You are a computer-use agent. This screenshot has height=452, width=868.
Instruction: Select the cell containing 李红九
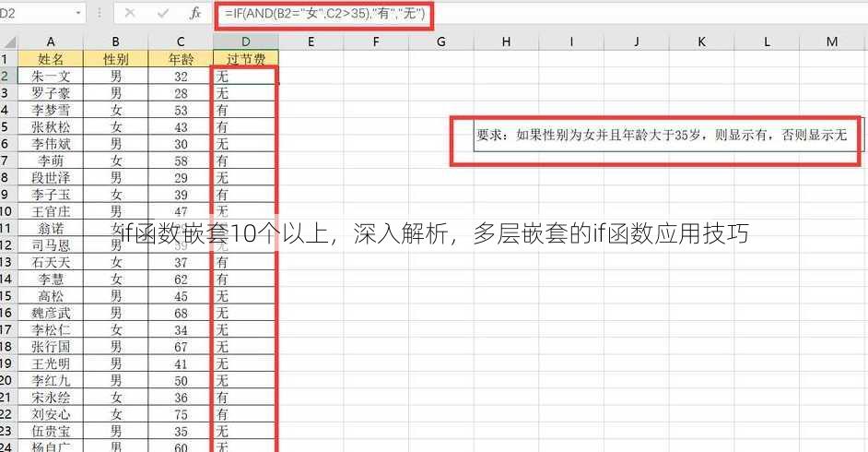51,380
